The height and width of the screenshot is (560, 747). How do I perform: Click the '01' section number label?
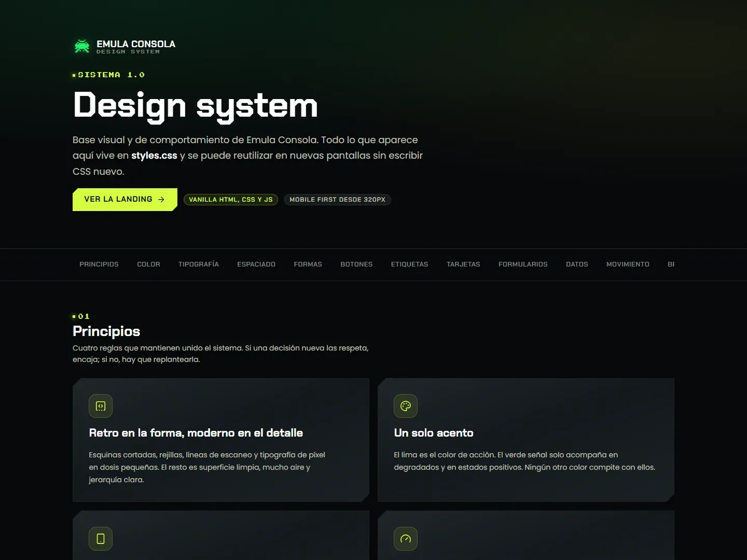(x=81, y=316)
